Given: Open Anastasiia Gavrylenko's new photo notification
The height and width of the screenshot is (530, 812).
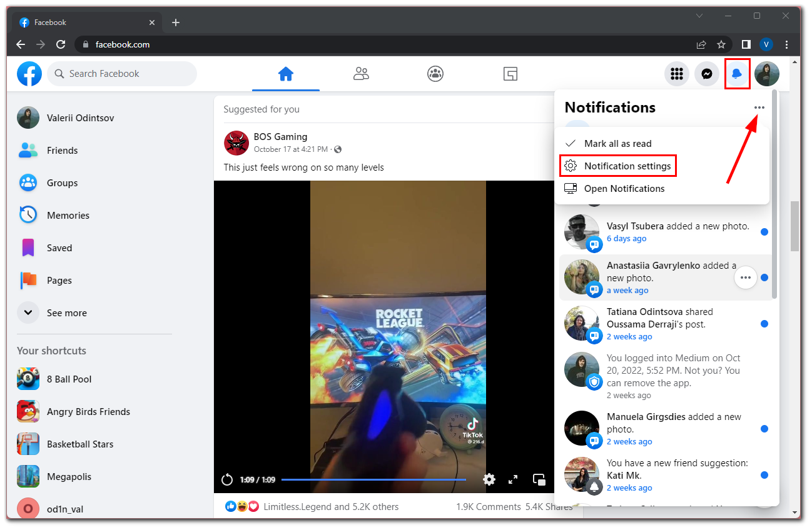Looking at the screenshot, I should [x=666, y=277].
